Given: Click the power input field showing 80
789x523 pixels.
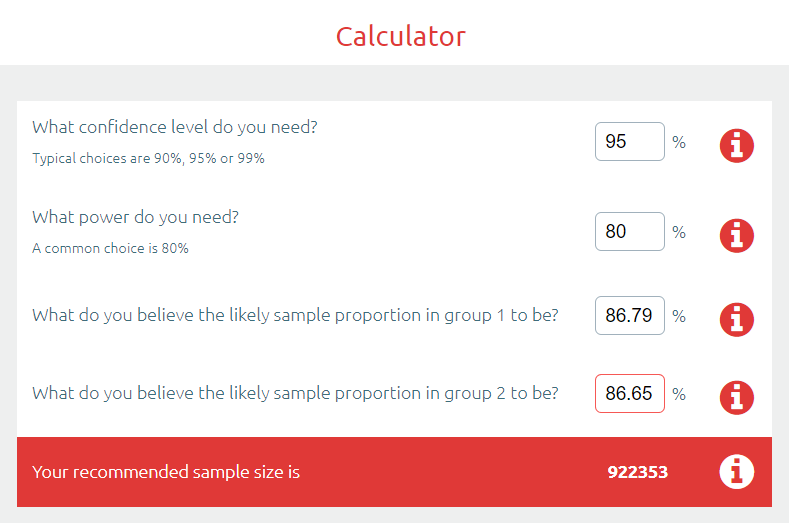Looking at the screenshot, I should 629,232.
